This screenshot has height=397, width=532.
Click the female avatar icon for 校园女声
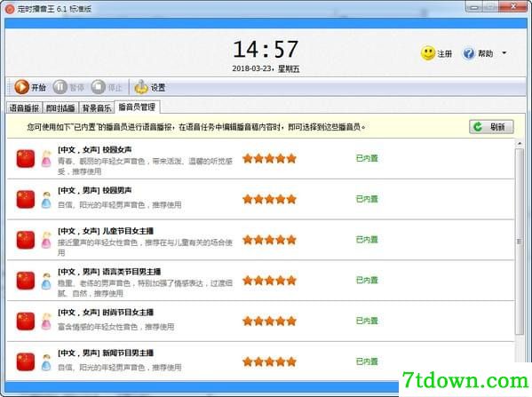pos(46,159)
